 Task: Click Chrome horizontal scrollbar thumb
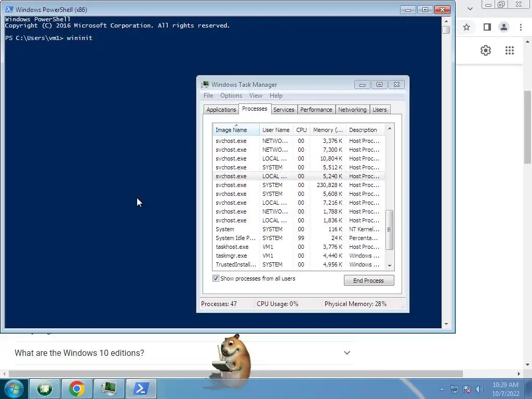(x=235, y=374)
